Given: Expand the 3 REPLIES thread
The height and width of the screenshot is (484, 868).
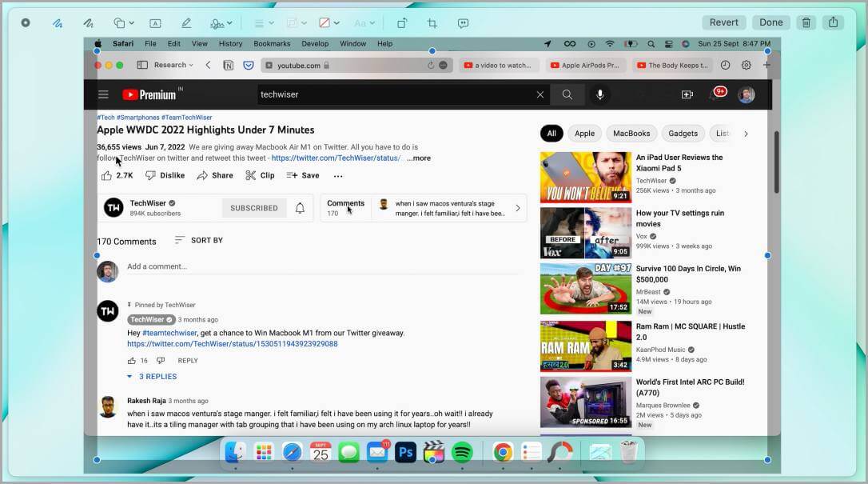Looking at the screenshot, I should [152, 377].
